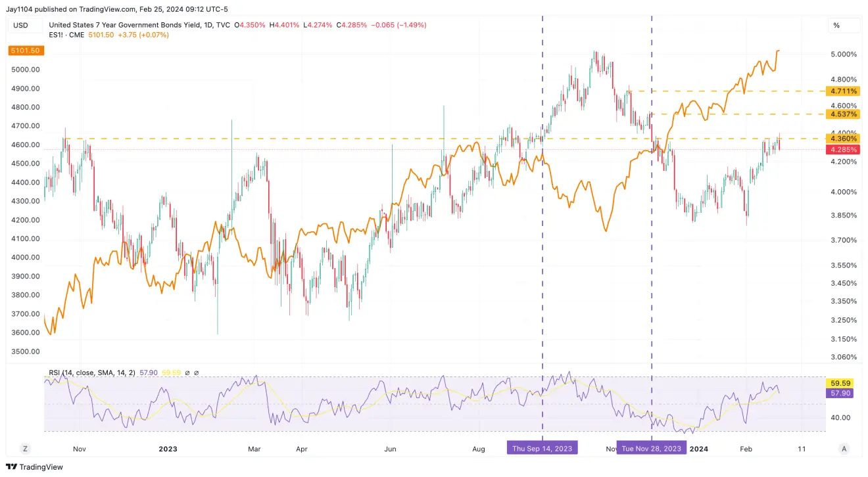This screenshot has width=868, height=477.
Task: Click the second ⌀ symbol in RSI legend
Action: point(196,373)
